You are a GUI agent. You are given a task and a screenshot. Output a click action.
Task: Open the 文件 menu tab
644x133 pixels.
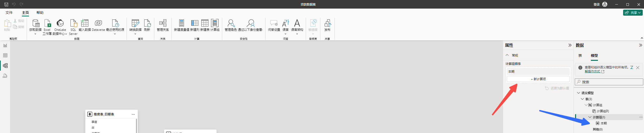[9, 13]
